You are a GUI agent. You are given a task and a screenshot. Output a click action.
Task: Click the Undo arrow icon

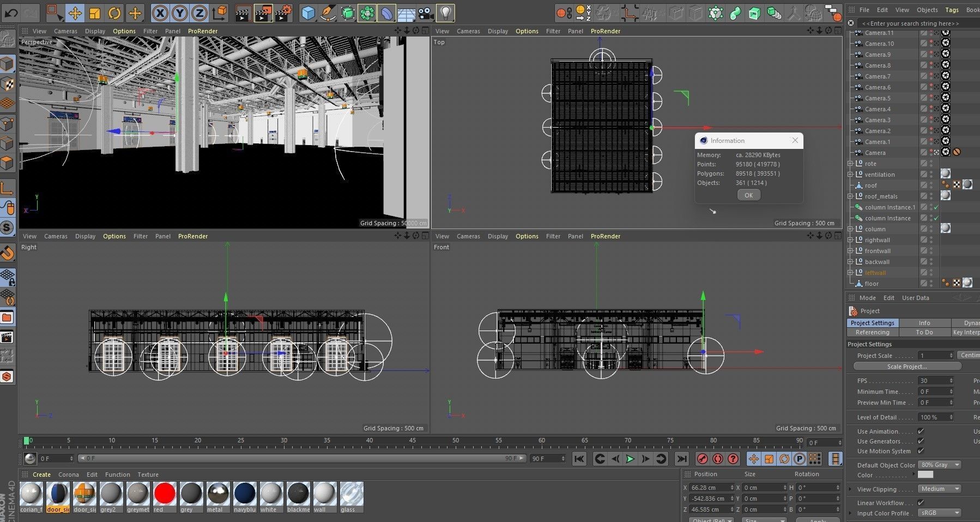(11, 13)
